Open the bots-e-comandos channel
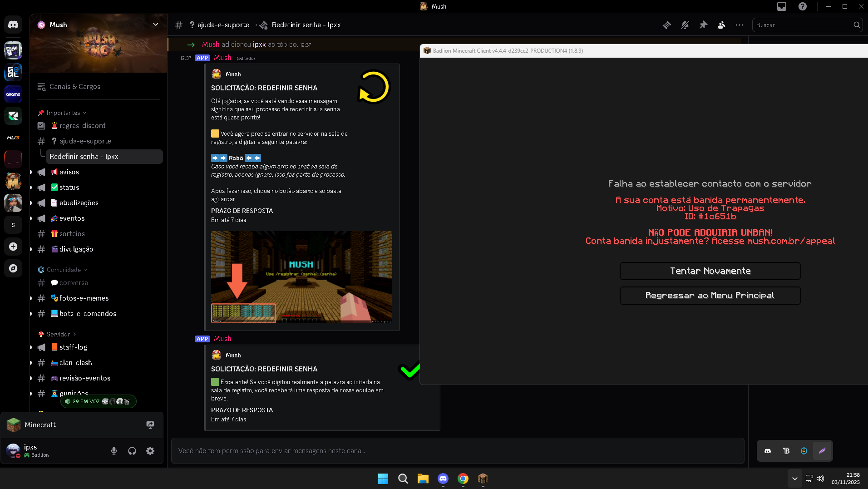This screenshot has width=868, height=489. 98,314
